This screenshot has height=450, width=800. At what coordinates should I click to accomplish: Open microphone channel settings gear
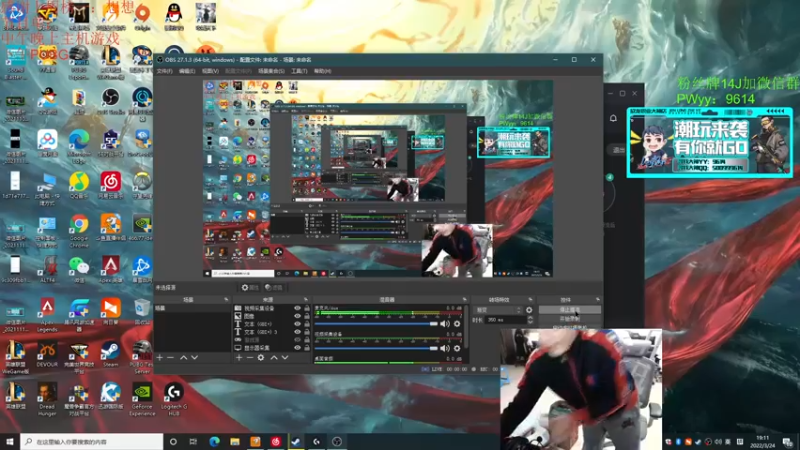click(x=457, y=324)
